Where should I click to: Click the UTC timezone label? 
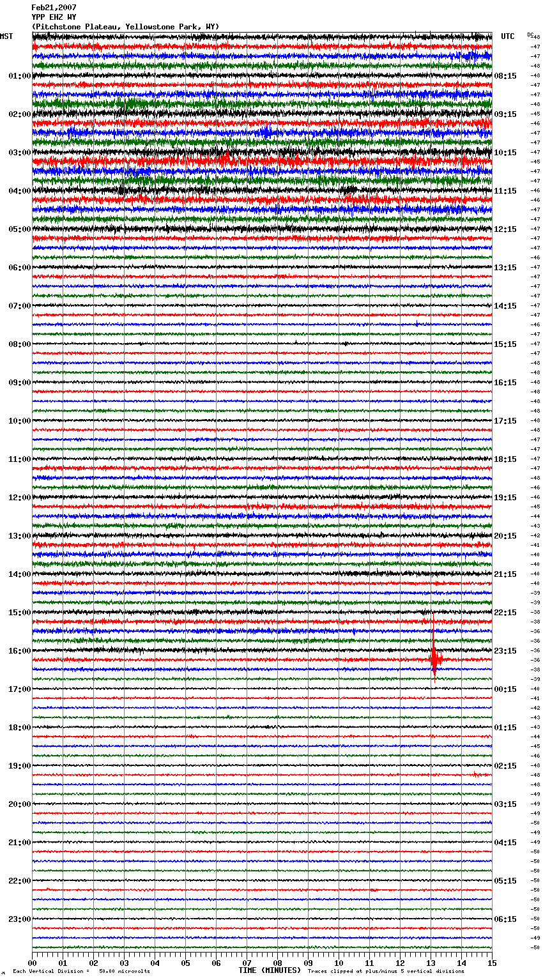[x=507, y=36]
